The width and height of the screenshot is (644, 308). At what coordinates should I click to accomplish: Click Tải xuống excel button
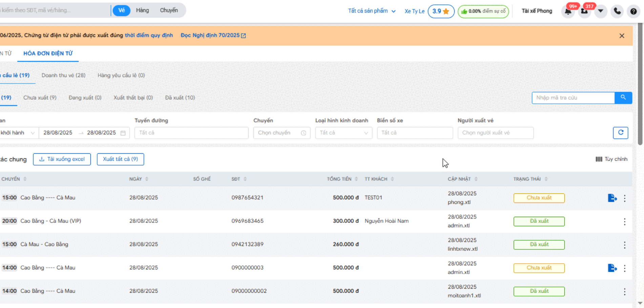62,159
